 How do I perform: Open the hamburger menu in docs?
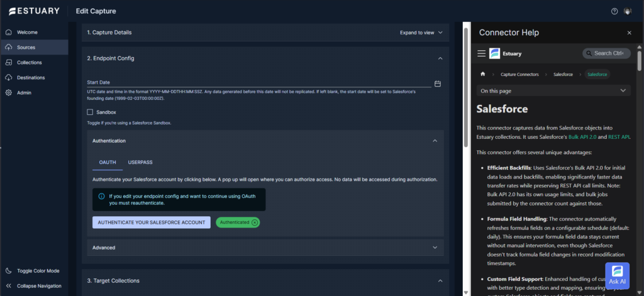[x=481, y=53]
